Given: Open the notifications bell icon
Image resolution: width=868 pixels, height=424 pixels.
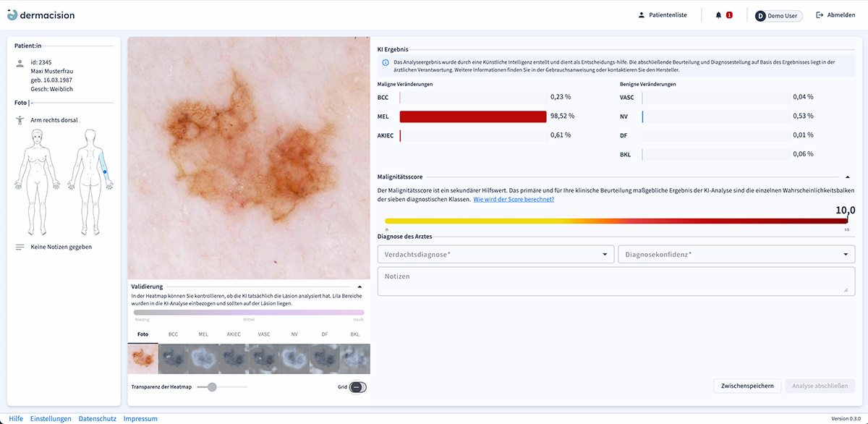Looking at the screenshot, I should click(718, 15).
